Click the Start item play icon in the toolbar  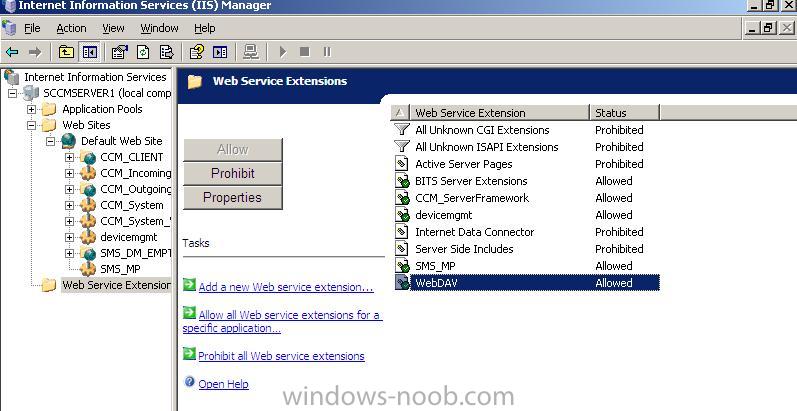coord(283,52)
